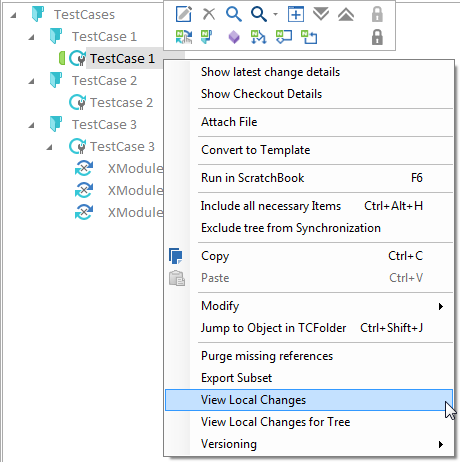Click the delete X icon in mini toolbar
460x462 pixels.
click(209, 14)
